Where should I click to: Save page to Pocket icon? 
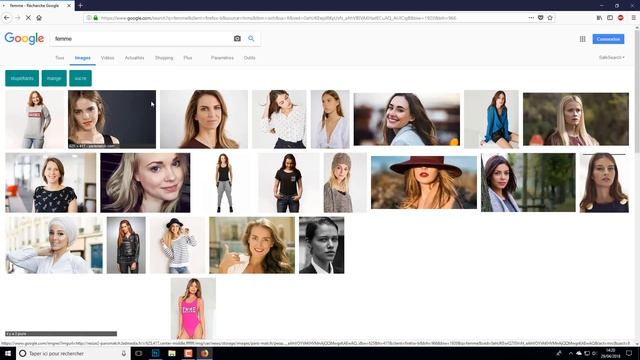[540, 18]
